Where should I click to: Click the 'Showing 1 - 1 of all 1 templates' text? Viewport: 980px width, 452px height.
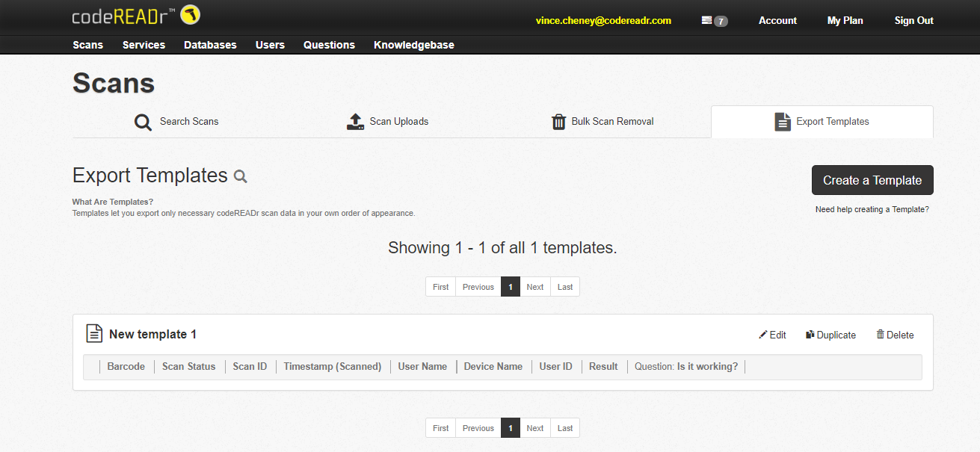tap(502, 248)
